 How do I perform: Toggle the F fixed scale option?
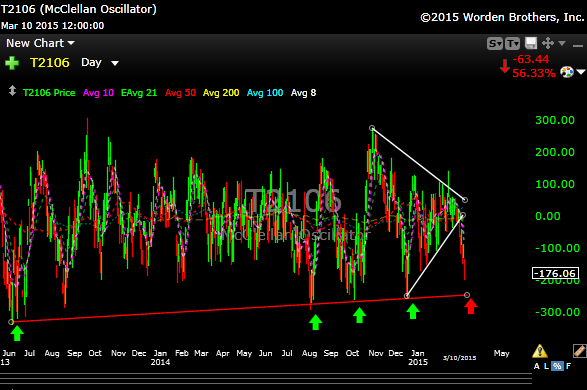568,366
